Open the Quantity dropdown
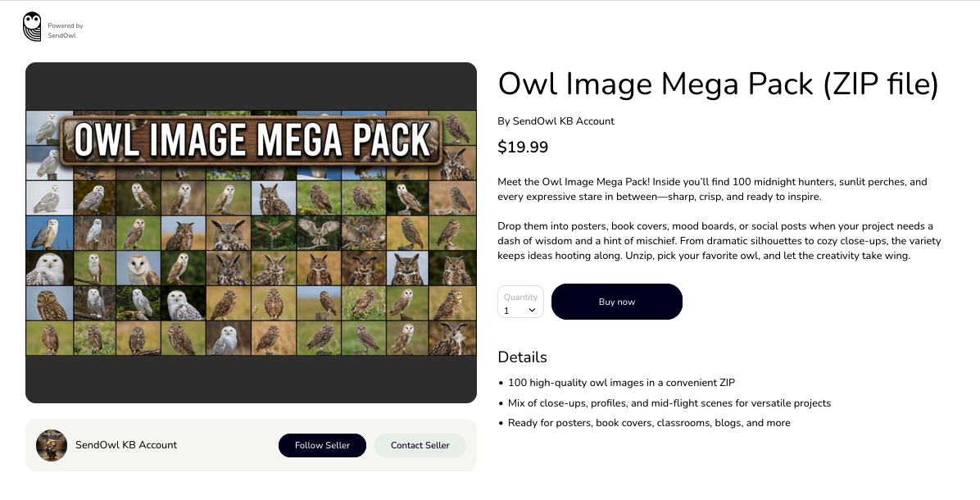The width and height of the screenshot is (980, 500). (x=520, y=302)
